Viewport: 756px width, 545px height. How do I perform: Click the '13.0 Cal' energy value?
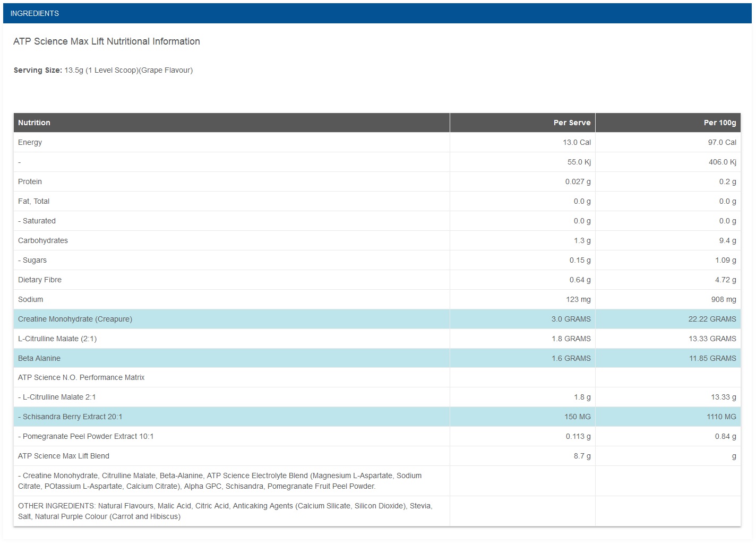(577, 142)
